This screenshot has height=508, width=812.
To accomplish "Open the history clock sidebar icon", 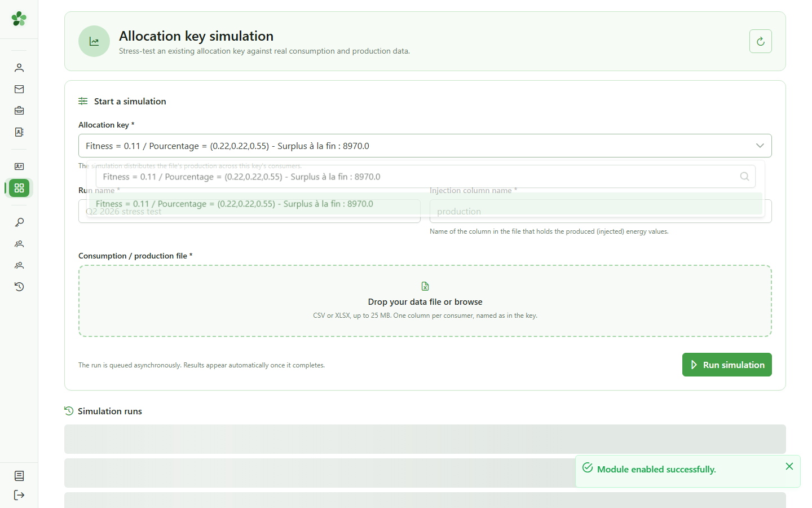I will pyautogui.click(x=19, y=287).
